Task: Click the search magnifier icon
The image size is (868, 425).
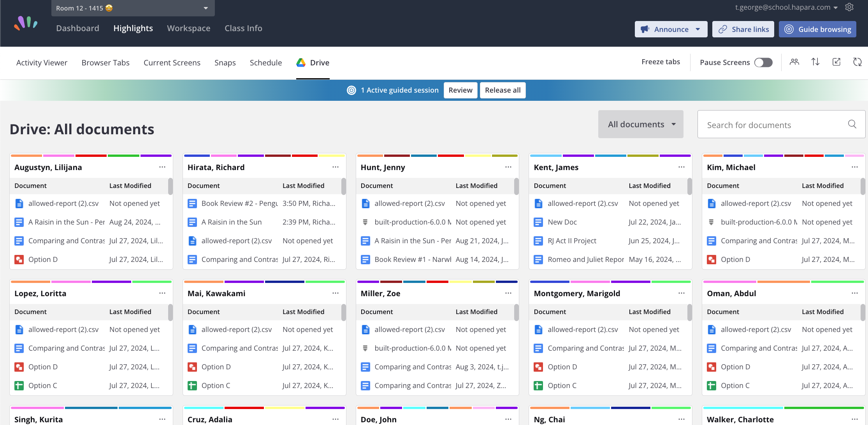Action: pyautogui.click(x=852, y=124)
